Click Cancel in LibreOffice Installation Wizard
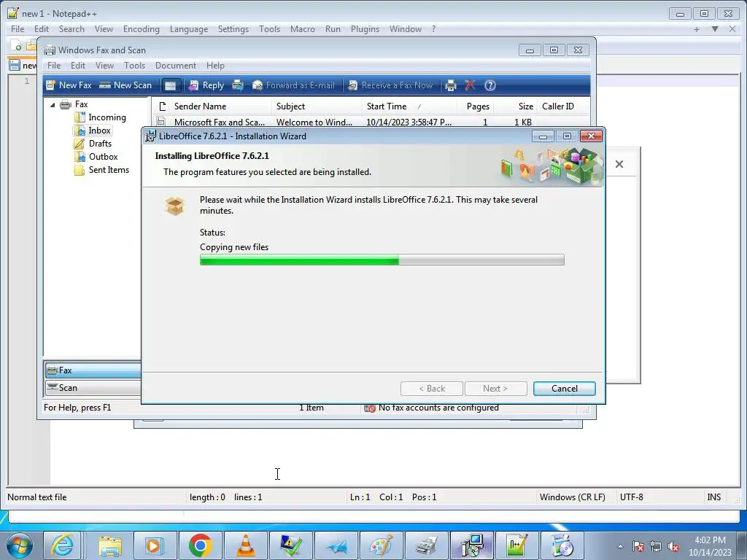This screenshot has height=560, width=747. pyautogui.click(x=564, y=389)
